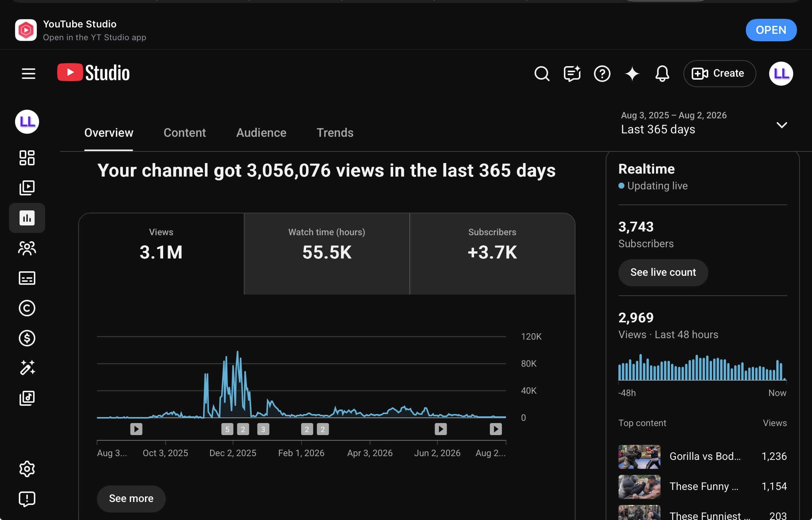Select the Watch time (hours) metric card
The height and width of the screenshot is (520, 812).
tap(327, 254)
